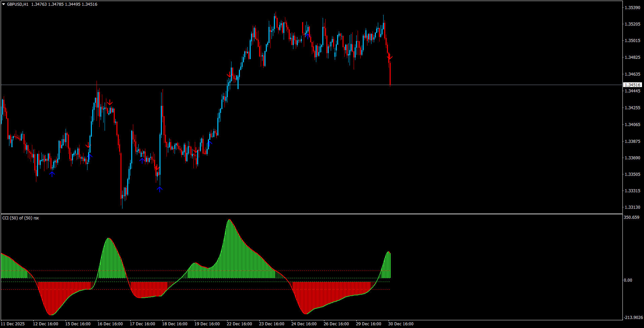Click the 1.34825 price scale label
Image resolution: width=644 pixels, height=328 pixels.
click(633, 57)
